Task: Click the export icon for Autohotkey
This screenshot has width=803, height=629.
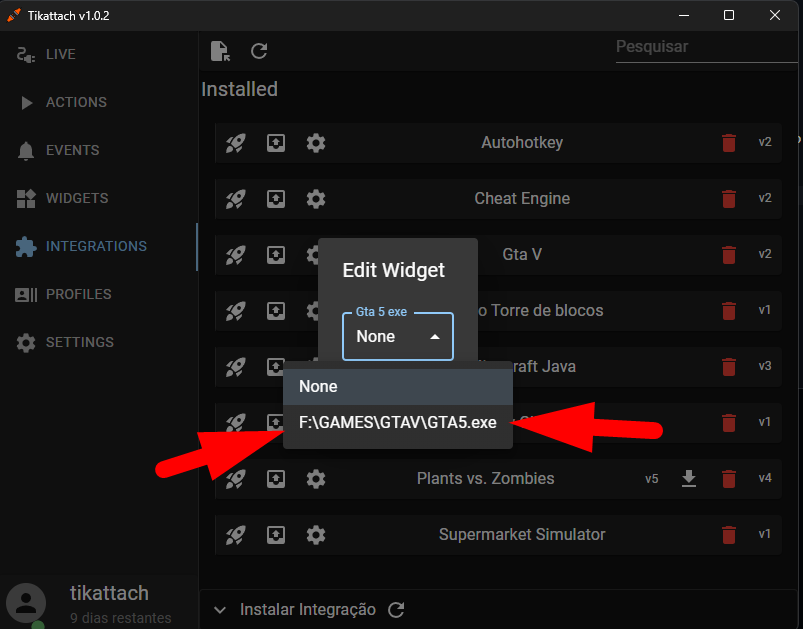Action: click(276, 143)
